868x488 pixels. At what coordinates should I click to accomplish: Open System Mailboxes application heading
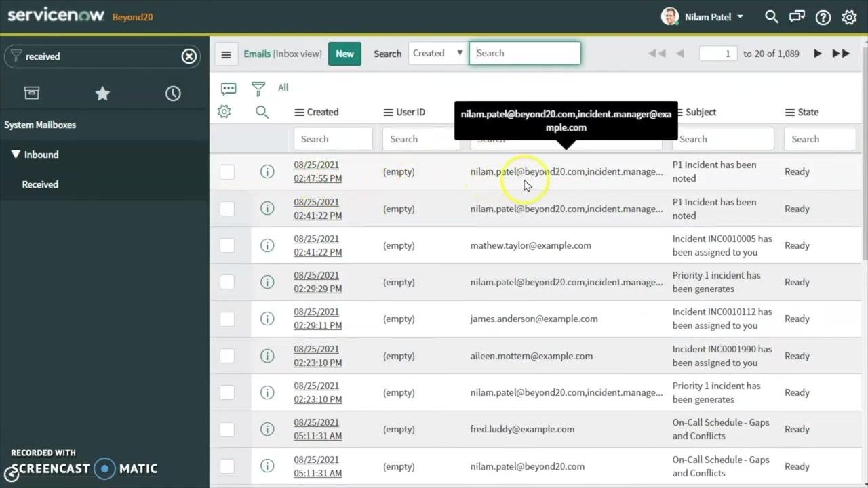(x=40, y=125)
